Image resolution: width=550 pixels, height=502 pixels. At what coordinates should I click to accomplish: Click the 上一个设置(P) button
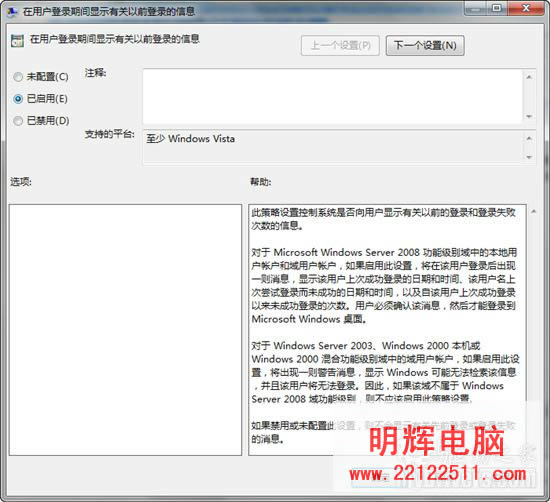click(x=340, y=46)
